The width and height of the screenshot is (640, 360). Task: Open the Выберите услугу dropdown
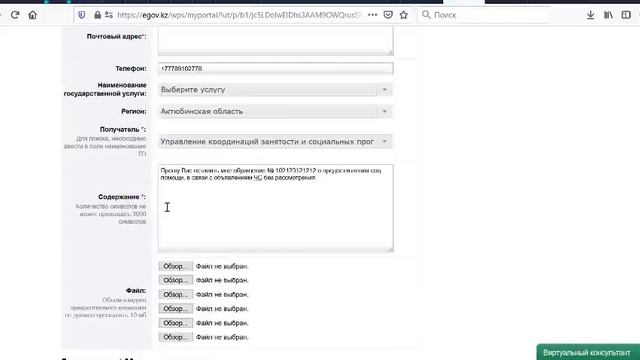coord(276,90)
